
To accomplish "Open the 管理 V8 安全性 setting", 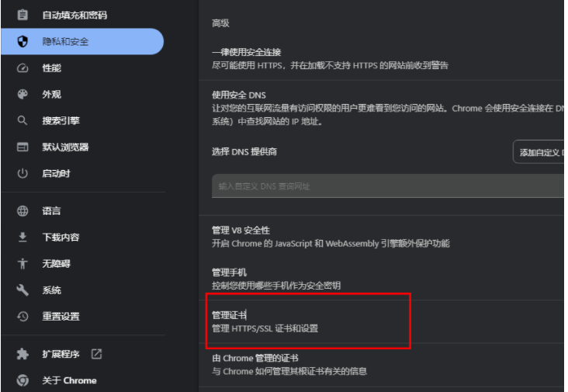I will point(382,237).
